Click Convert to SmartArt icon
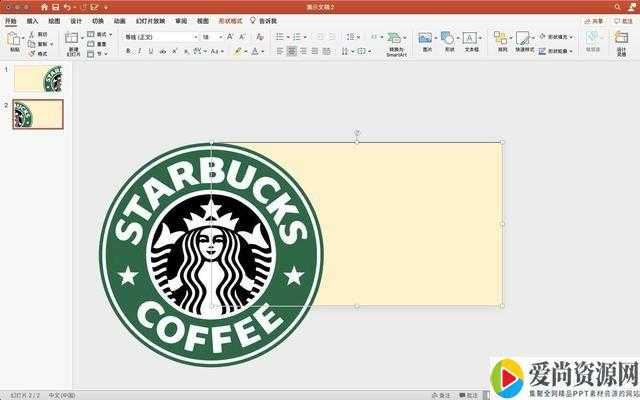This screenshot has width=640, height=400. pos(396,39)
